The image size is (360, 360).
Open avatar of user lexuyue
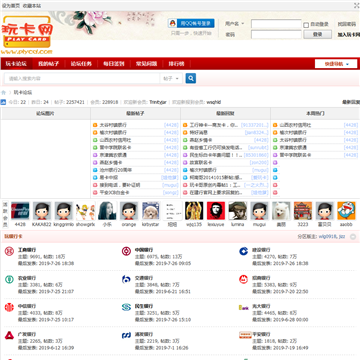[216, 211]
